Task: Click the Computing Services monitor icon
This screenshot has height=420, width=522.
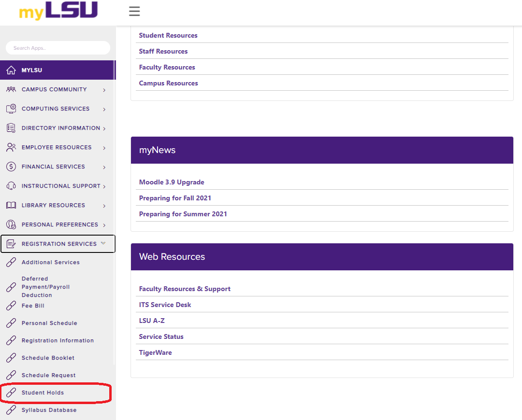Action: tap(11, 109)
